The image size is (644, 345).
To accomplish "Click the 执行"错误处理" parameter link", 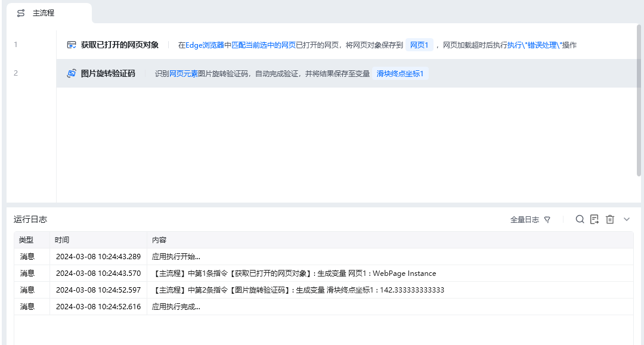I will coord(534,45).
